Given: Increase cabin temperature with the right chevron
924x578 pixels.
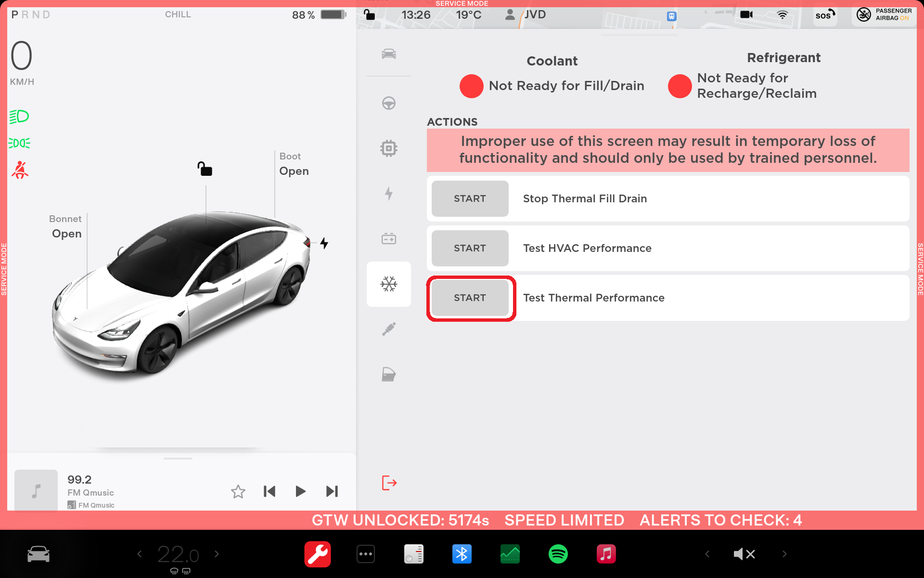Looking at the screenshot, I should [x=217, y=554].
